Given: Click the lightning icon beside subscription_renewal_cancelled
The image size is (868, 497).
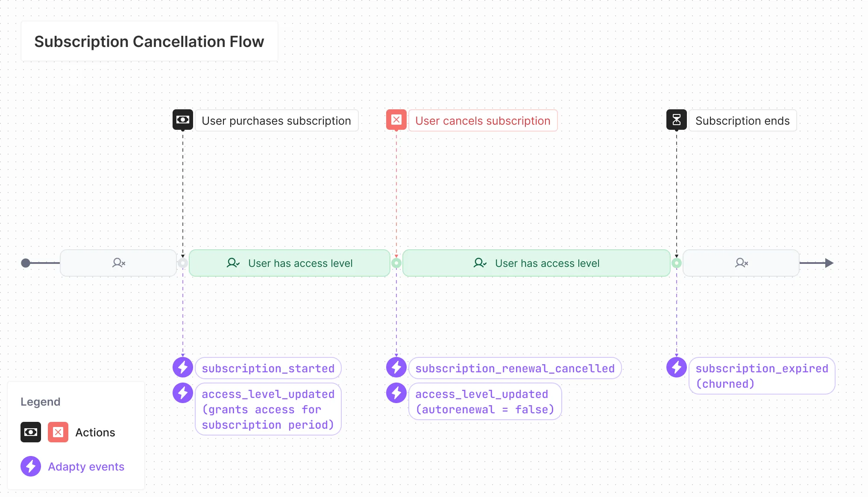Looking at the screenshot, I should (x=396, y=368).
